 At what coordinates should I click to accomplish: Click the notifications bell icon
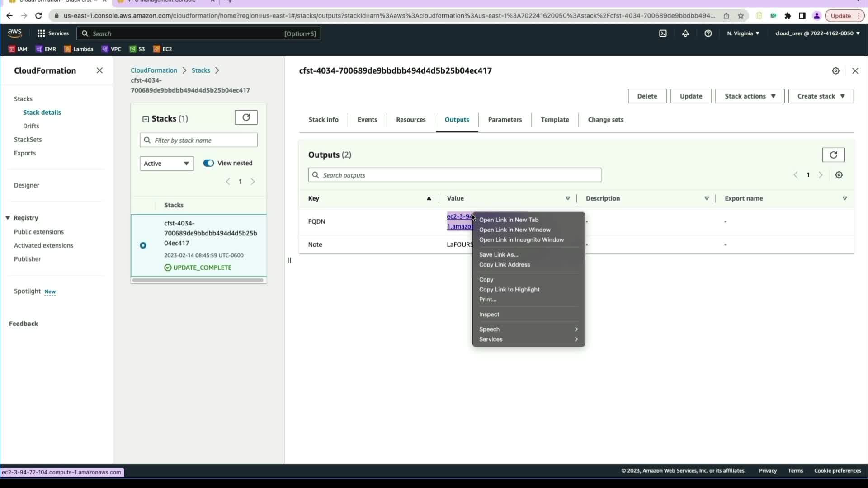(x=685, y=33)
